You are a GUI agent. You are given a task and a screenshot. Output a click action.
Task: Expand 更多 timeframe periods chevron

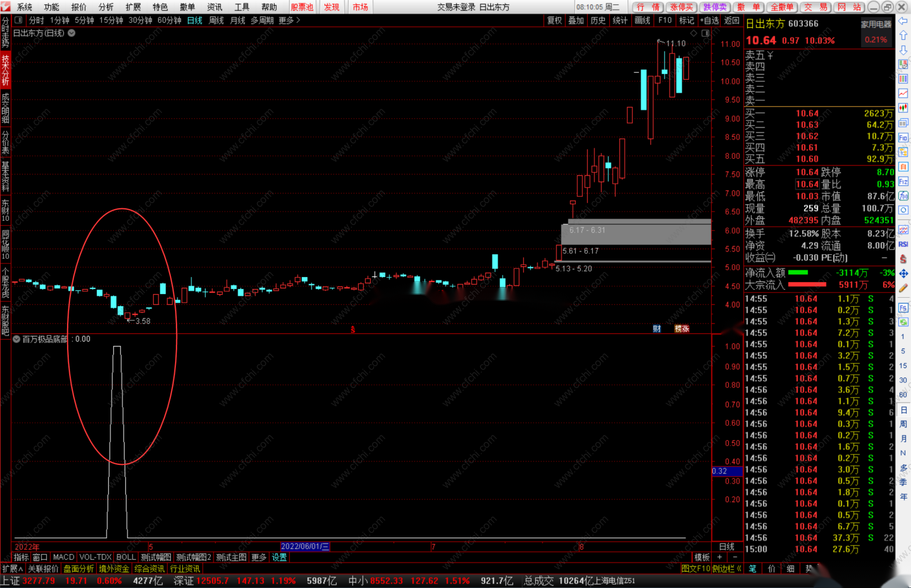(298, 20)
